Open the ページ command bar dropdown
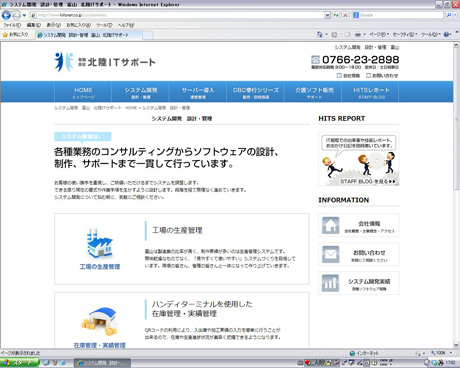The height and width of the screenshot is (368, 460). [379, 34]
